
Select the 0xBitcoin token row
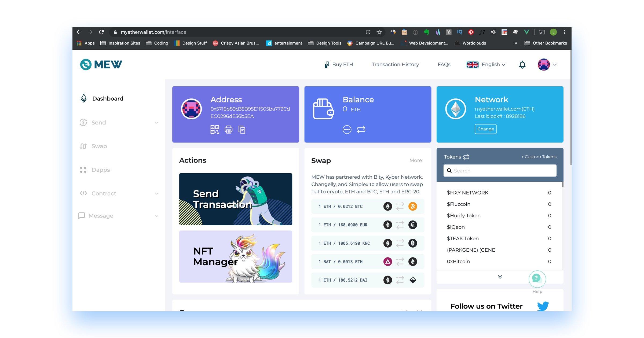(499, 262)
